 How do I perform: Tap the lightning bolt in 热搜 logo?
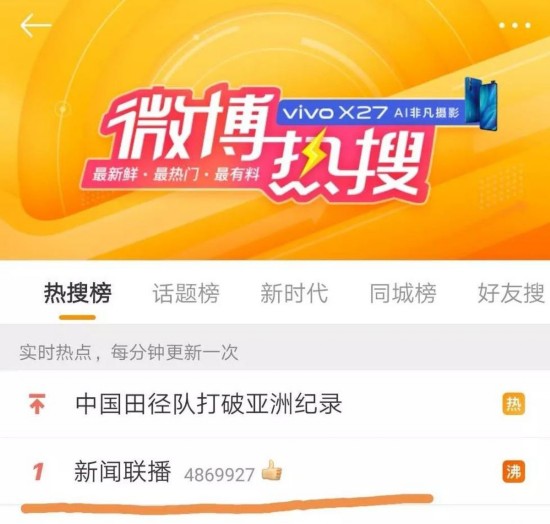[311, 152]
